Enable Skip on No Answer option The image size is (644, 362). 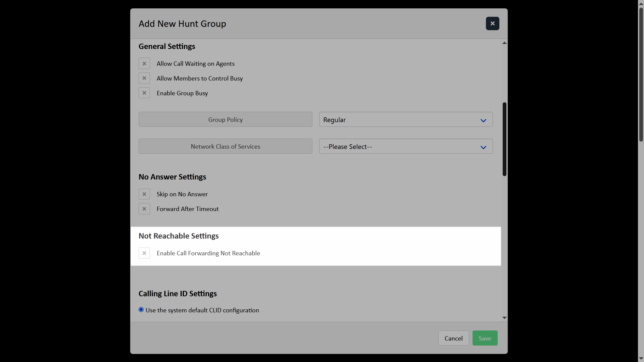[x=144, y=194]
